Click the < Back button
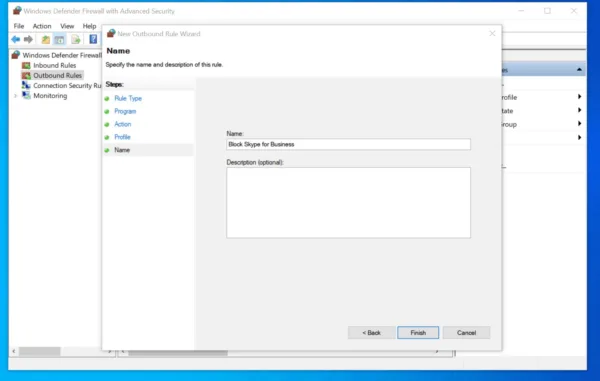Image resolution: width=600 pixels, height=381 pixels. (371, 332)
